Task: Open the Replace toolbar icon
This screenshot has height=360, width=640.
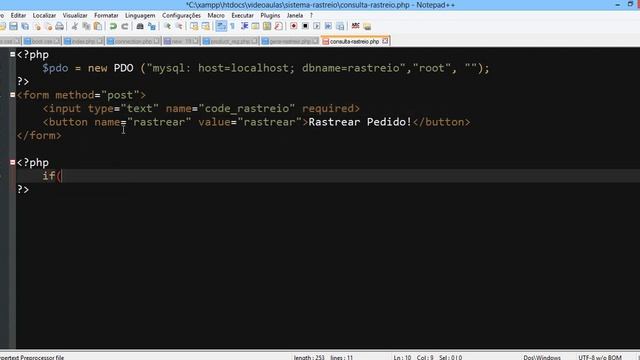Action: coord(152,27)
